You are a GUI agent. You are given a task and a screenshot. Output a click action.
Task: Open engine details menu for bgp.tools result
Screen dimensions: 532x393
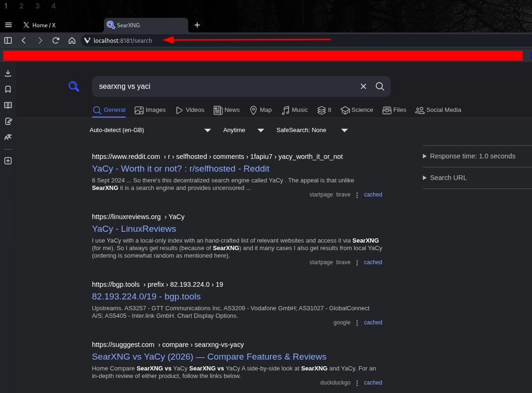click(357, 323)
